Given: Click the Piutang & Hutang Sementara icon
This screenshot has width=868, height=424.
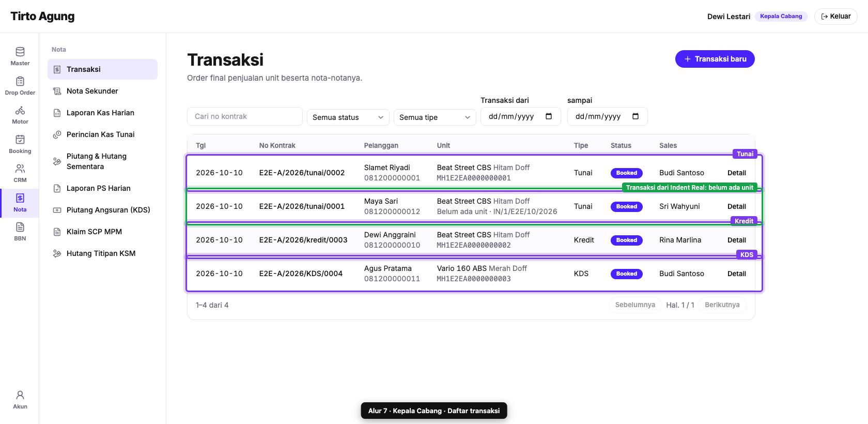Looking at the screenshot, I should (57, 161).
